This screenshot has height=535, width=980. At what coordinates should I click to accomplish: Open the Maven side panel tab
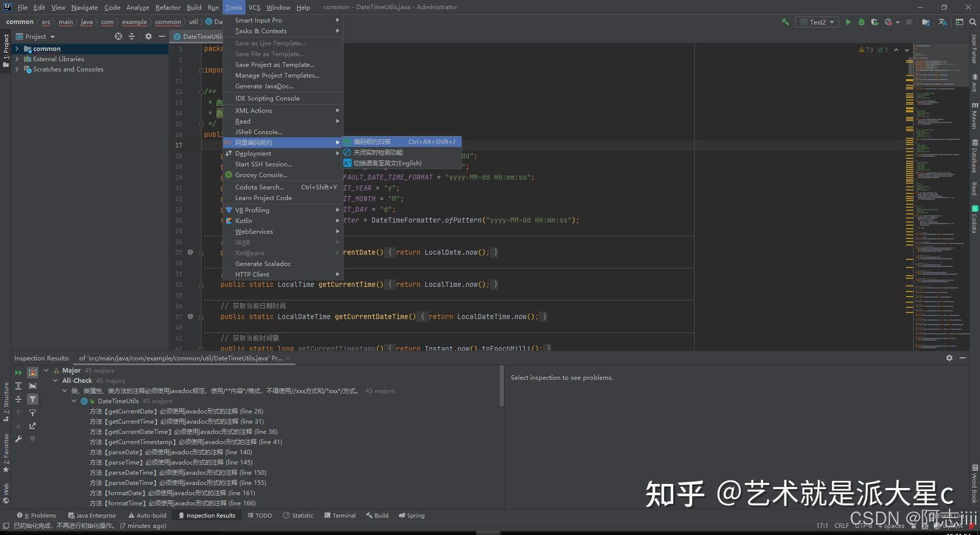coord(974,116)
